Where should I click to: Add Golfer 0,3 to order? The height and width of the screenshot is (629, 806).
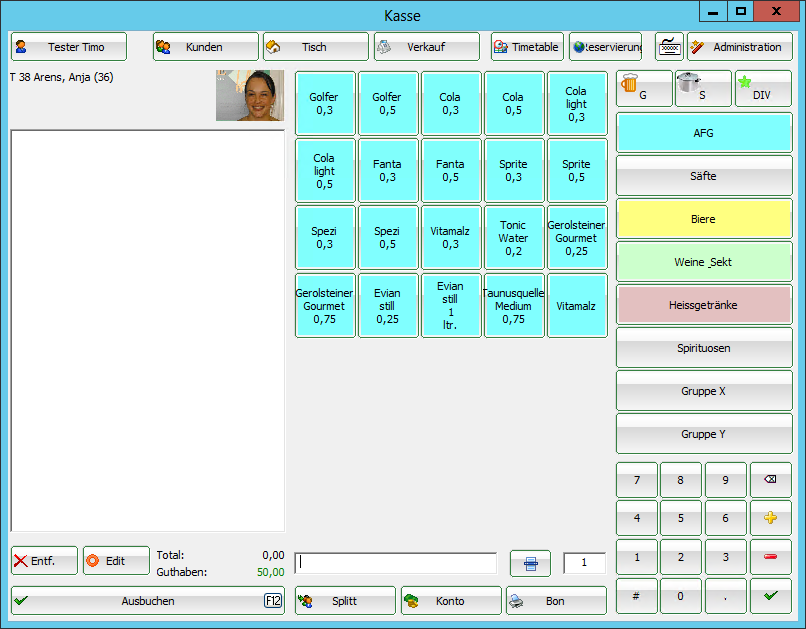coord(325,103)
